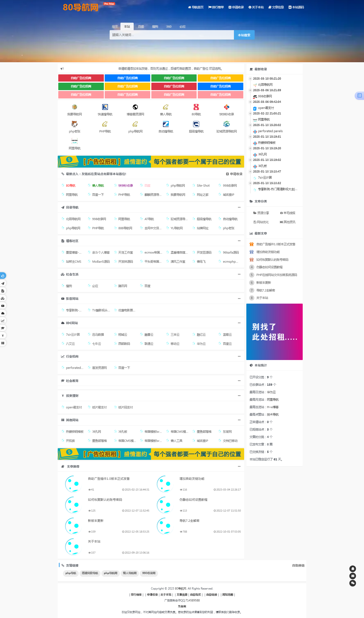Image resolution: width=364 pixels, height=618 pixels.
Task: Switch to the 百度 search tab
Action: 141,27
